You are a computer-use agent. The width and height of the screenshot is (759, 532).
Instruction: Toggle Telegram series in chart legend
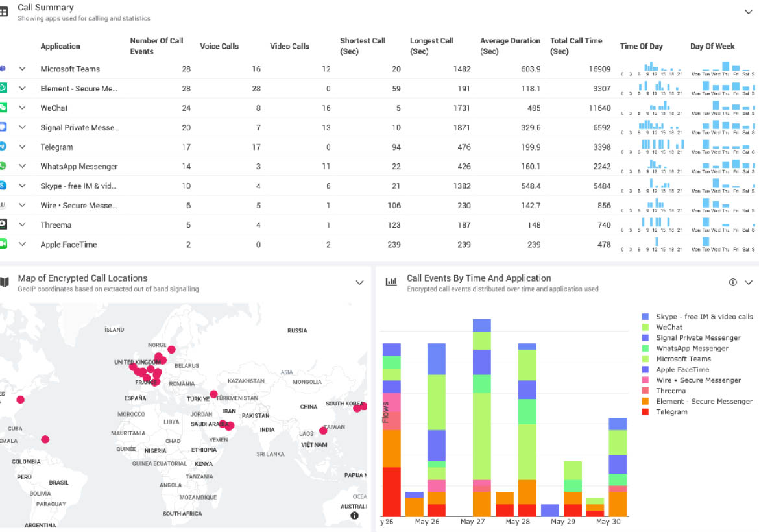(671, 412)
